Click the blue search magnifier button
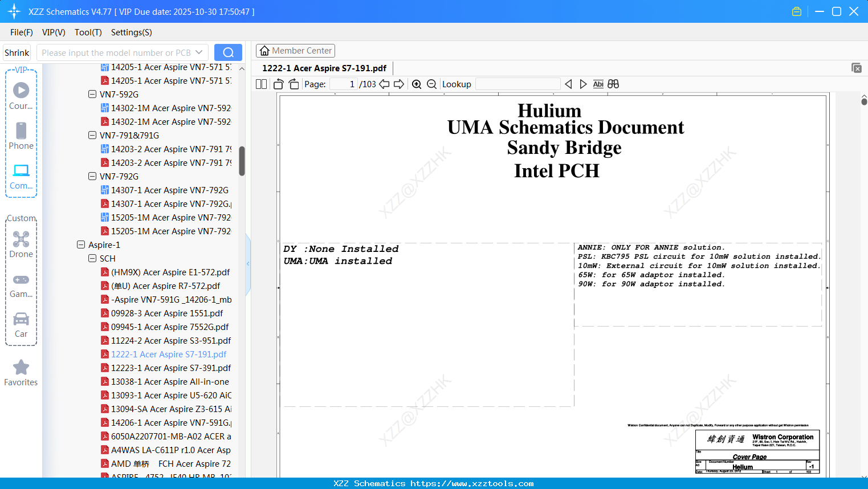The image size is (868, 489). [228, 52]
